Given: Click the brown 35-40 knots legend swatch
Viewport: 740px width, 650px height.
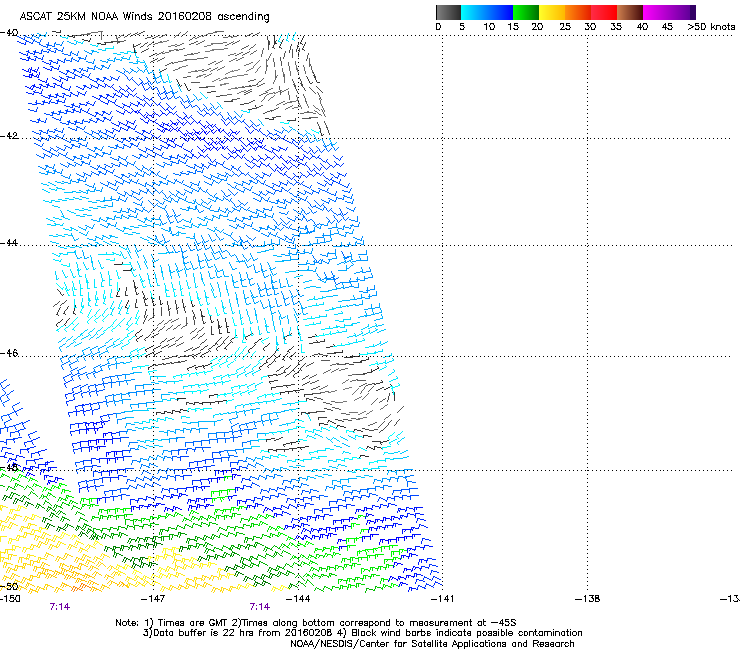Looking at the screenshot, I should (630, 12).
